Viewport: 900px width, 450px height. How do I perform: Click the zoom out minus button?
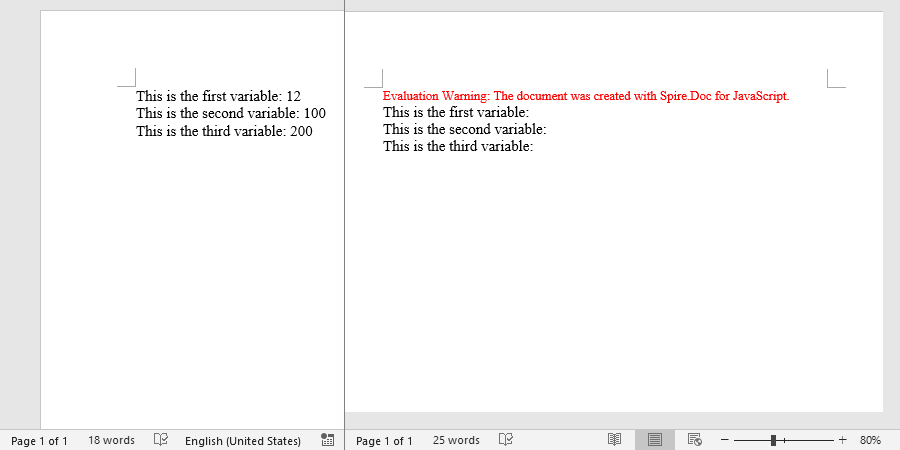click(x=724, y=440)
